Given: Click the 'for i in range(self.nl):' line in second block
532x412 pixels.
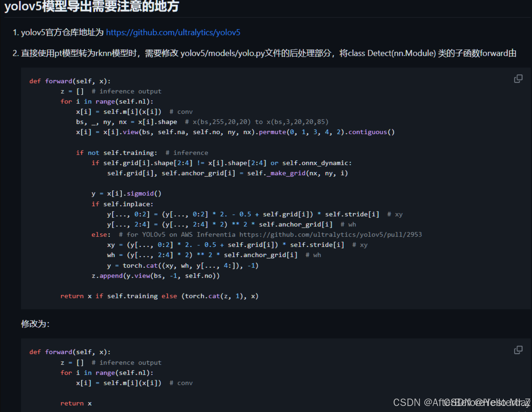Looking at the screenshot, I should pyautogui.click(x=107, y=373).
